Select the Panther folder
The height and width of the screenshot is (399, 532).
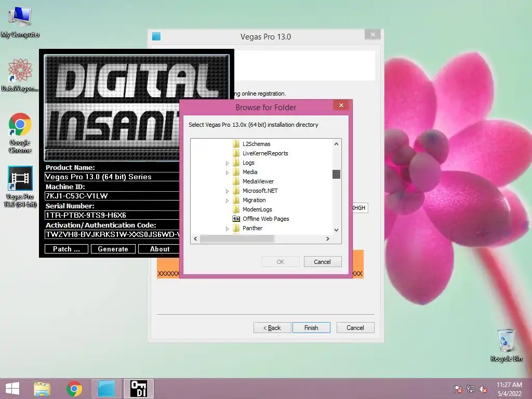click(252, 228)
